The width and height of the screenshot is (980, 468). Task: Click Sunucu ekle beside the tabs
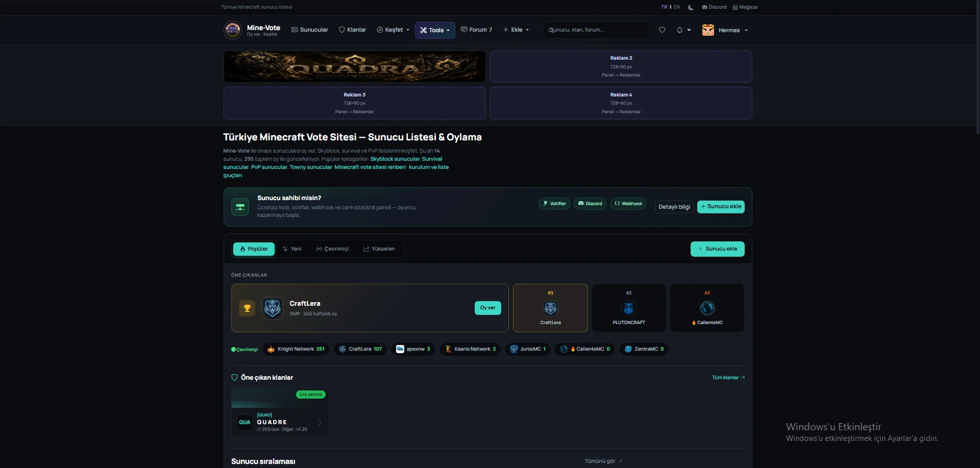(718, 249)
